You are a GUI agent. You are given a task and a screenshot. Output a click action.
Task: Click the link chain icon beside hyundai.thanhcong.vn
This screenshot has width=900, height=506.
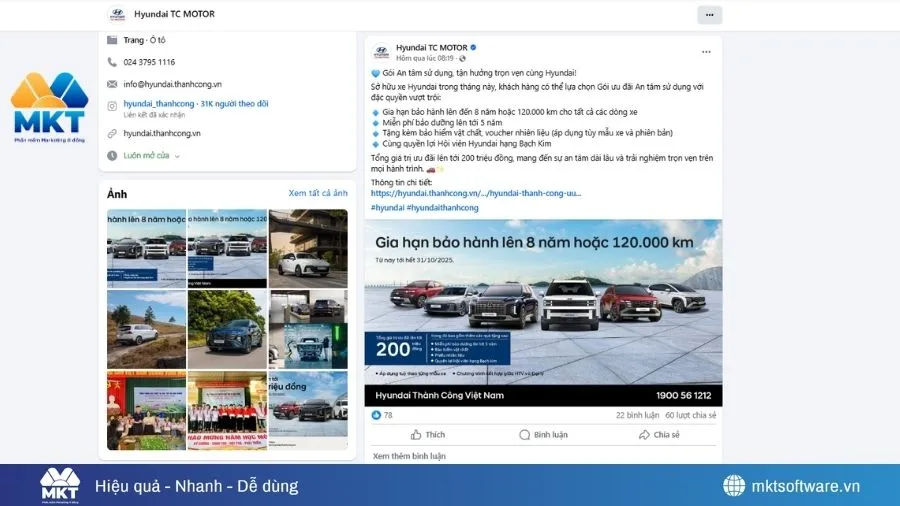tap(112, 133)
